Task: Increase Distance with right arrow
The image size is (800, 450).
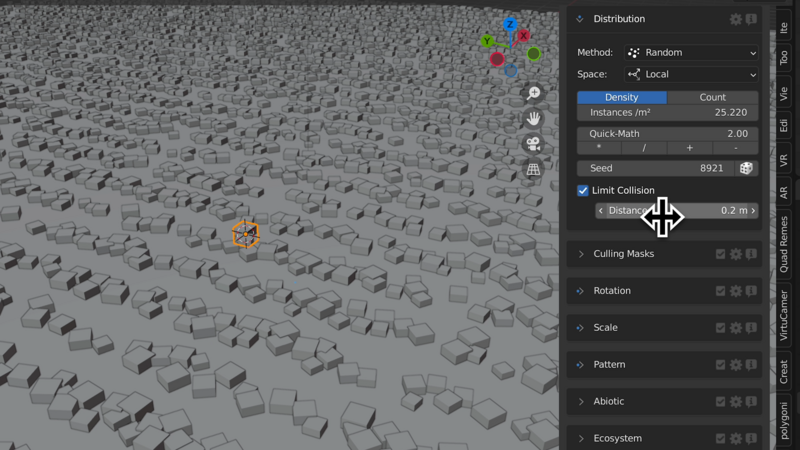Action: point(753,211)
